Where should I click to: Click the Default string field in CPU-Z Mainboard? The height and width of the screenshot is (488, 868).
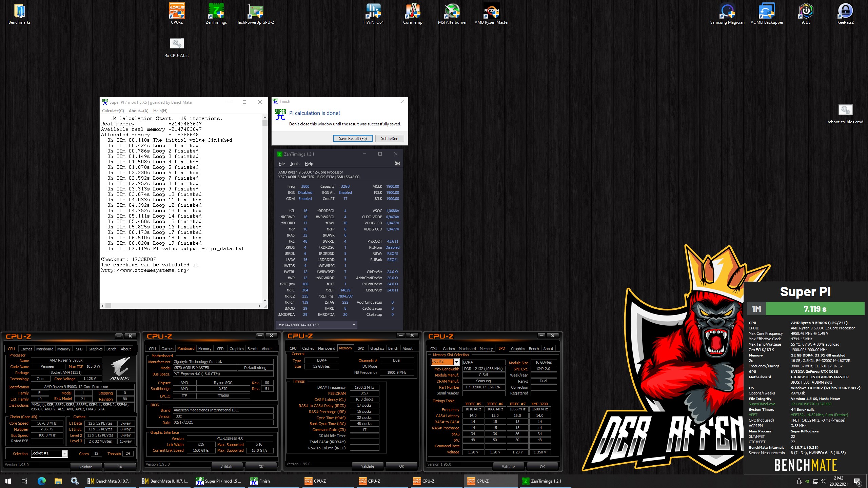tap(255, 368)
